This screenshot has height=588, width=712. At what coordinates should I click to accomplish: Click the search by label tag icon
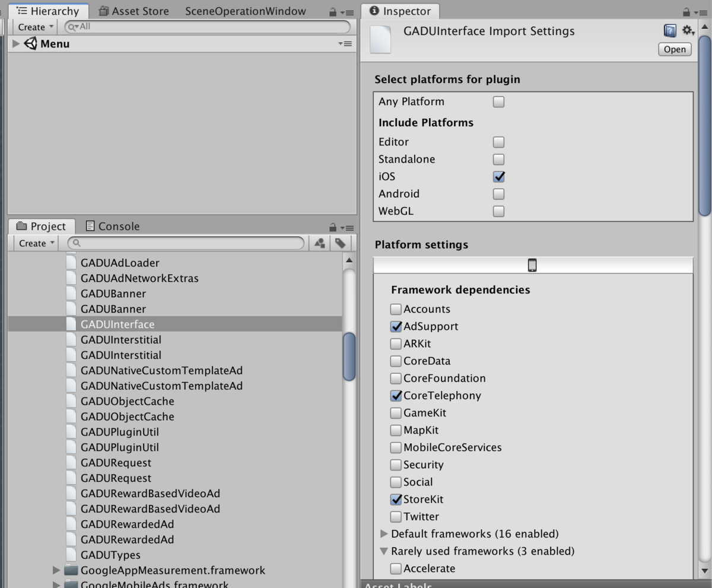pyautogui.click(x=340, y=243)
